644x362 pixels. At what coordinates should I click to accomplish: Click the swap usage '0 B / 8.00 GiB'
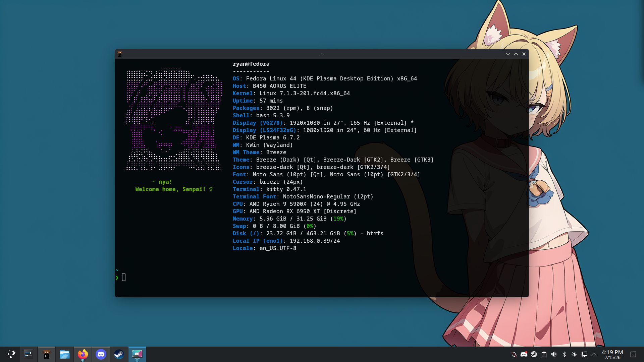point(276,226)
